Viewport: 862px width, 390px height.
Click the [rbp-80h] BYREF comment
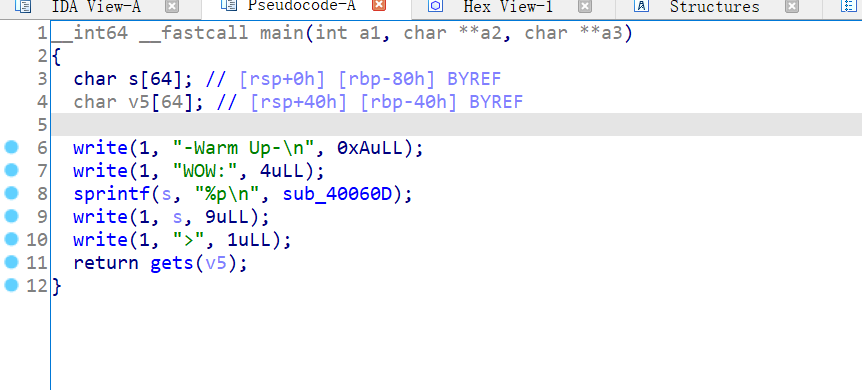pyautogui.click(x=419, y=79)
